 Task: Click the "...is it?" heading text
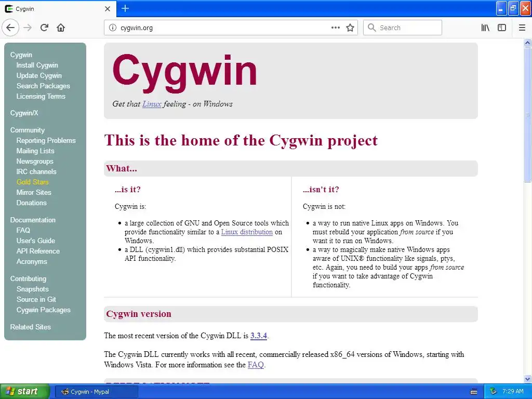pos(128,190)
